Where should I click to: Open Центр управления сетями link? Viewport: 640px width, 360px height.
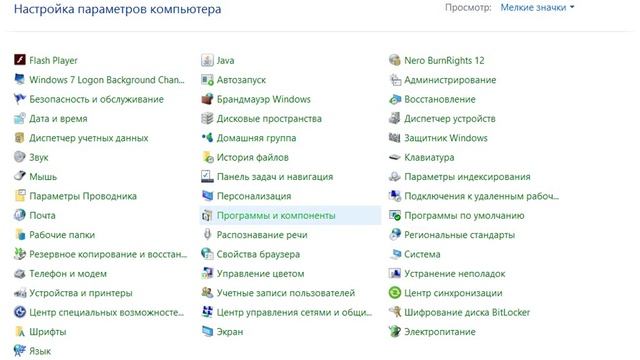(x=294, y=312)
